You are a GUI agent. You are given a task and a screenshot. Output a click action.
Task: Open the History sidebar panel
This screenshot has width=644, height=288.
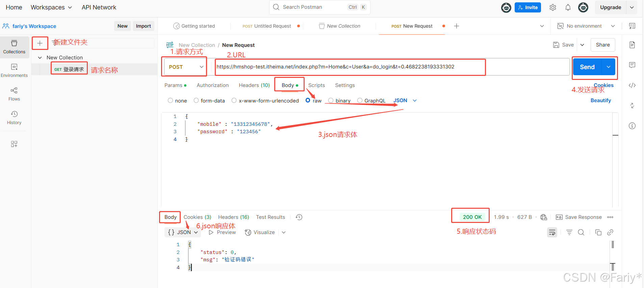click(14, 118)
